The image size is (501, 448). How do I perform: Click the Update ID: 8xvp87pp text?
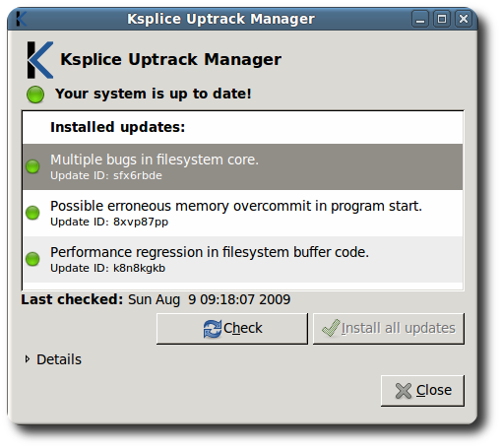point(109,222)
